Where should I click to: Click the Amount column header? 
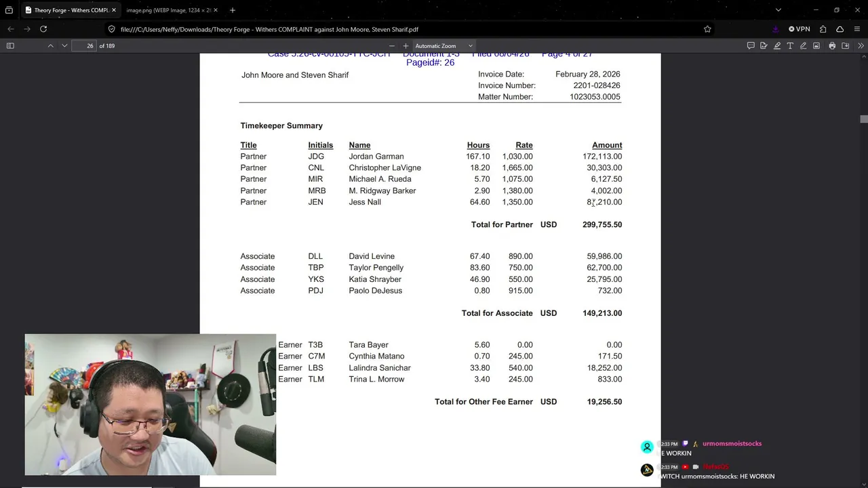(x=607, y=145)
